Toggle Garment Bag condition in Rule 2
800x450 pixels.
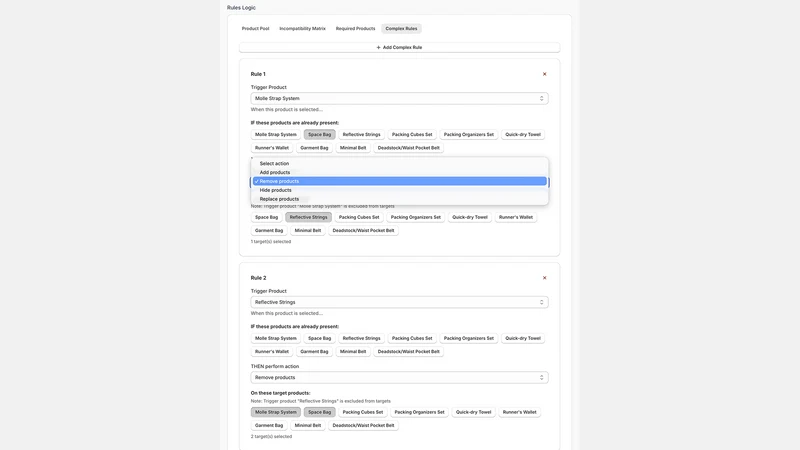click(x=314, y=352)
